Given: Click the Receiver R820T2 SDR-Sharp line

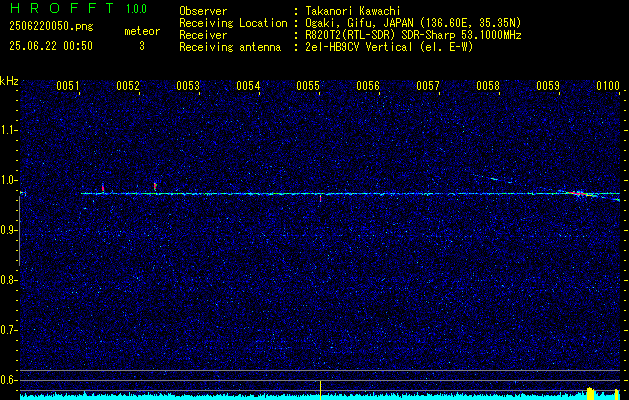Looking at the screenshot, I should pos(411,35).
